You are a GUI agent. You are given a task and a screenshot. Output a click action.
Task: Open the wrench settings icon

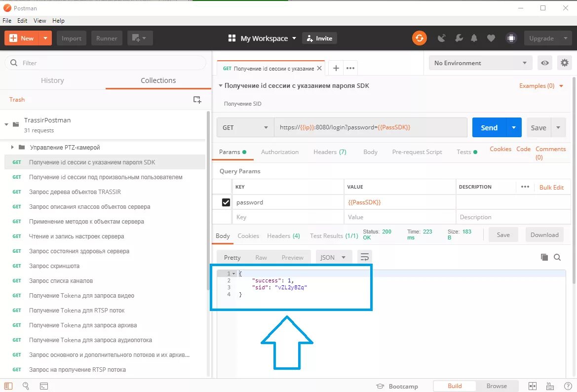(459, 38)
